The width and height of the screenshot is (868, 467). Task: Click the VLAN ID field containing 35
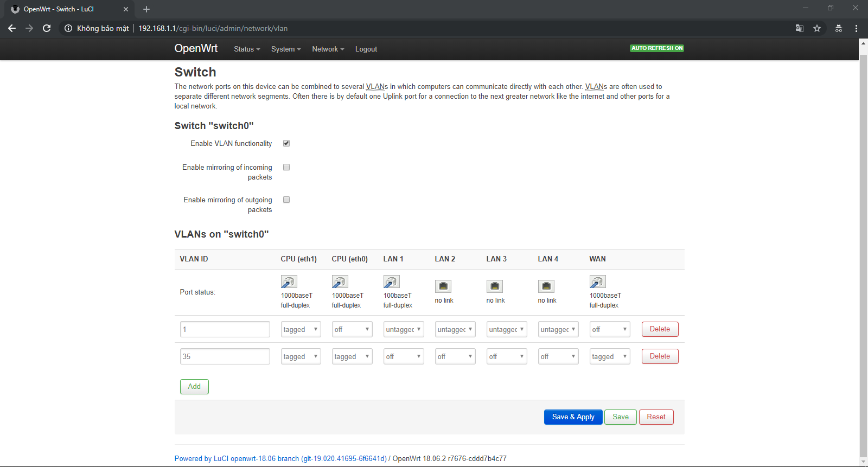(x=225, y=356)
